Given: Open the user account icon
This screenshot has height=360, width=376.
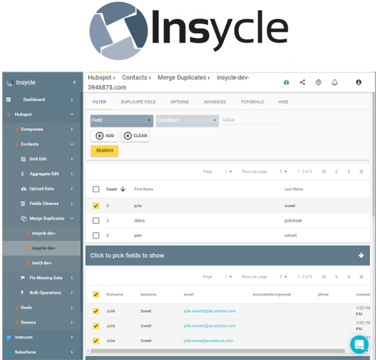Looking at the screenshot, I should 359,82.
